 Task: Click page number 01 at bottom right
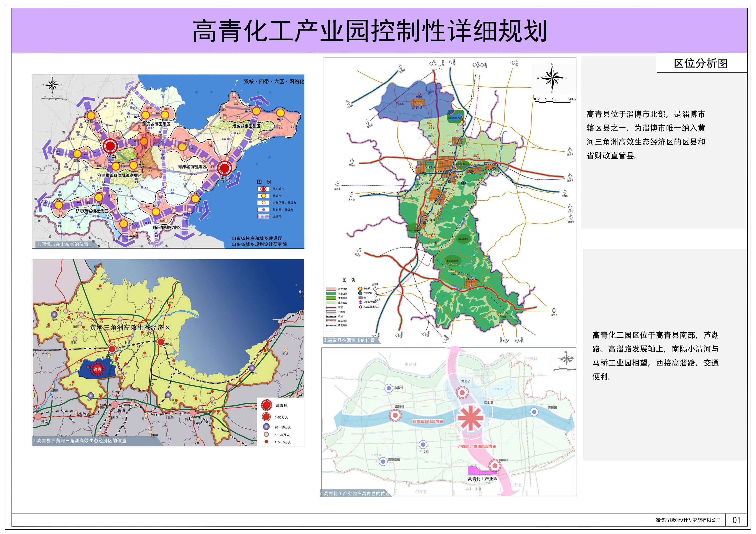(736, 520)
